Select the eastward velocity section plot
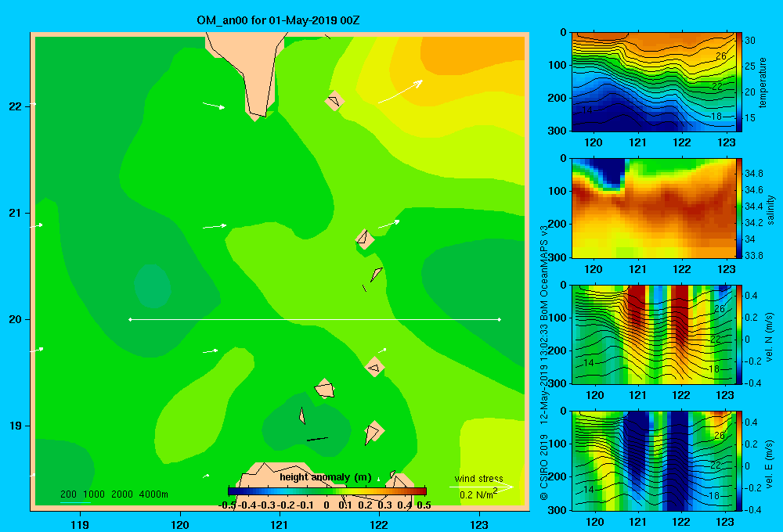 pos(653,461)
